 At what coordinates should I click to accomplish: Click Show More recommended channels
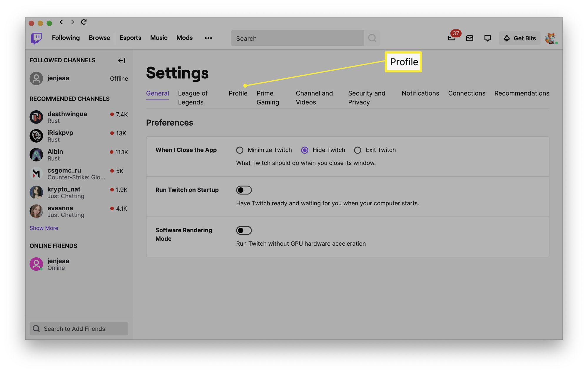point(44,228)
